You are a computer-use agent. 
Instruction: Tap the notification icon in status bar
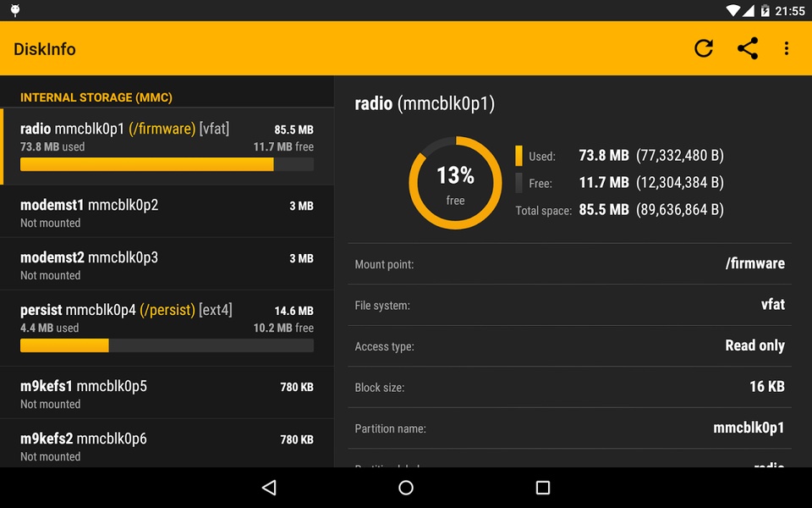tap(15, 10)
